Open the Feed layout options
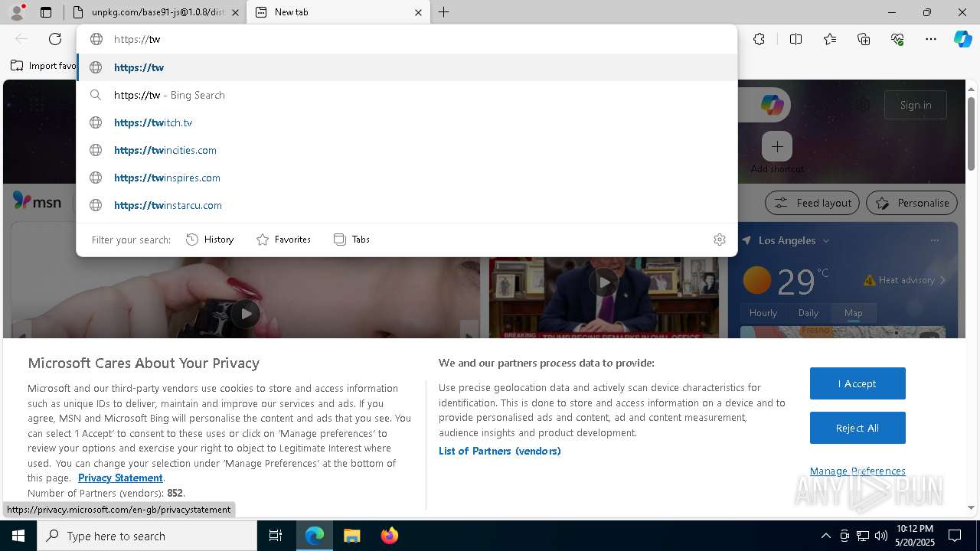980x551 pixels. coord(812,203)
